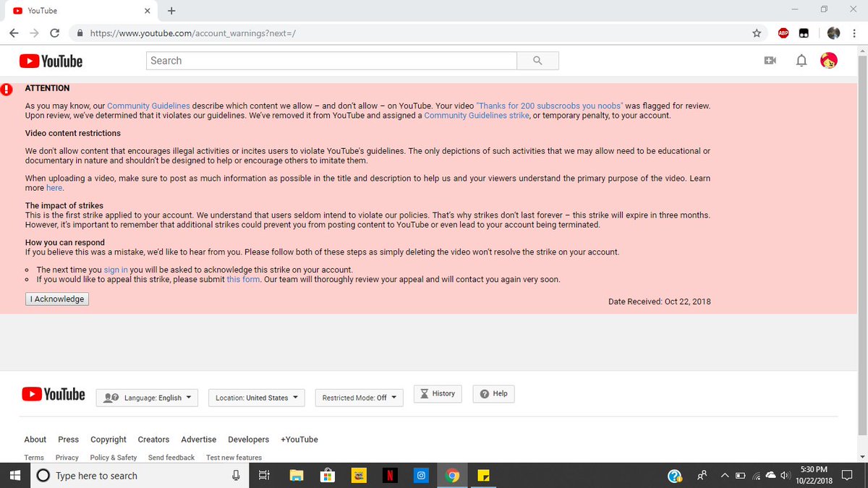Click the red attention warning icon
Viewport: 868px width, 488px height.
[x=7, y=90]
